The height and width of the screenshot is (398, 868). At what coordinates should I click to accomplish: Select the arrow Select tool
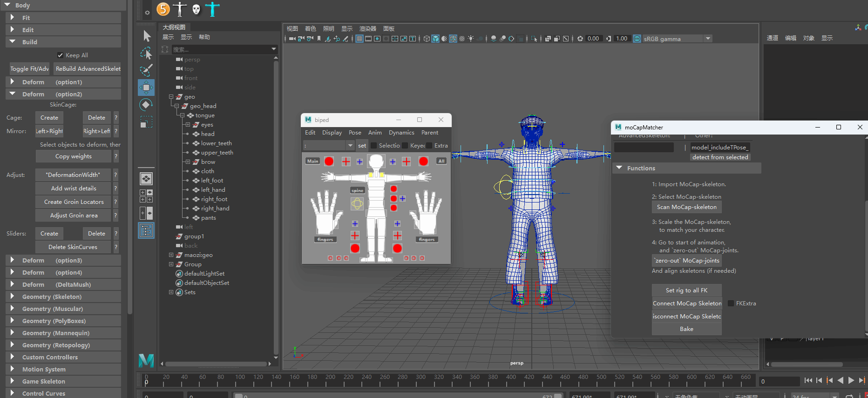pos(147,36)
